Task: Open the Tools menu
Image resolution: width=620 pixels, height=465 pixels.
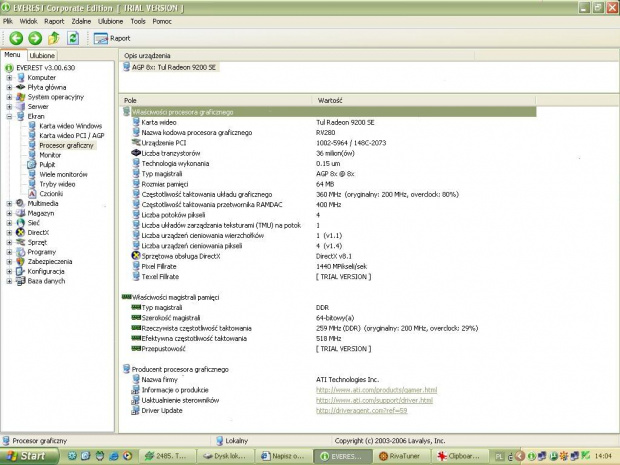Action: pyautogui.click(x=138, y=21)
